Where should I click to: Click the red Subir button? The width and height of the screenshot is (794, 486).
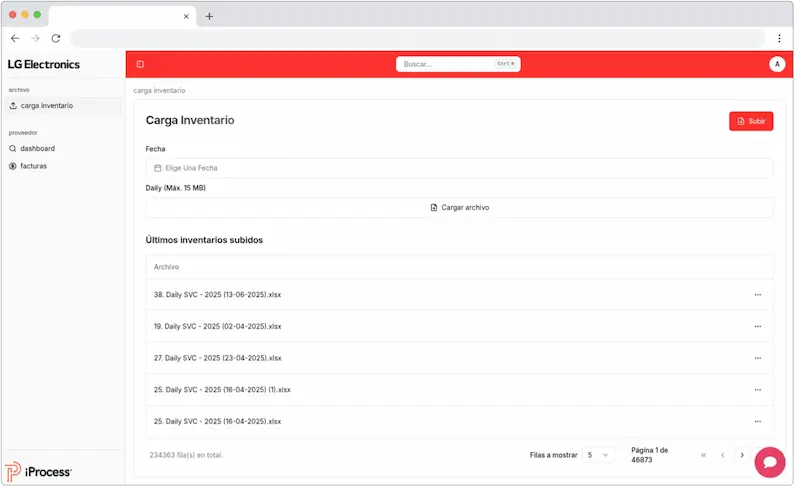pyautogui.click(x=751, y=121)
